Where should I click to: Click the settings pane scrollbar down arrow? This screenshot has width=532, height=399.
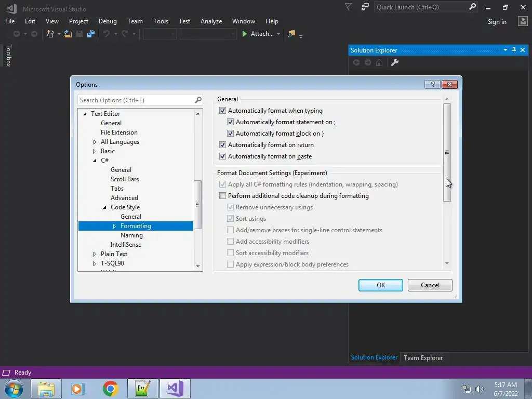click(x=447, y=263)
